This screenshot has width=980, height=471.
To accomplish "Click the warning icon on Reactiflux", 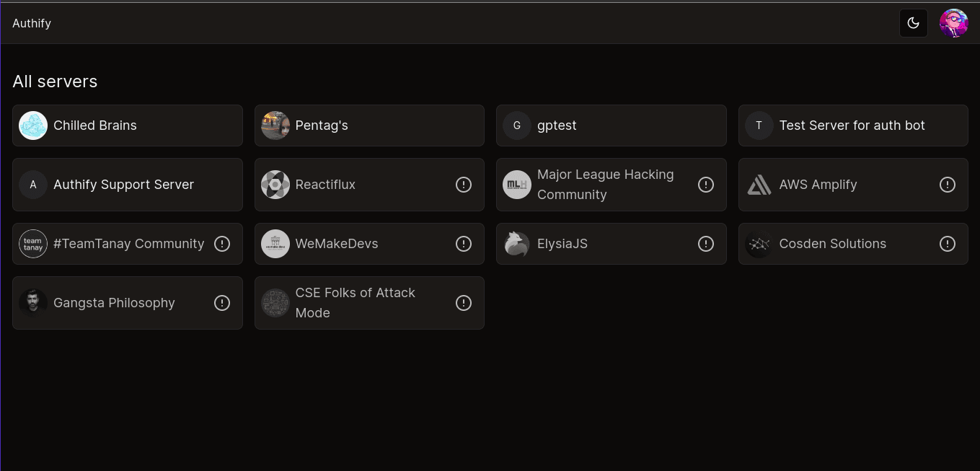I will point(464,185).
